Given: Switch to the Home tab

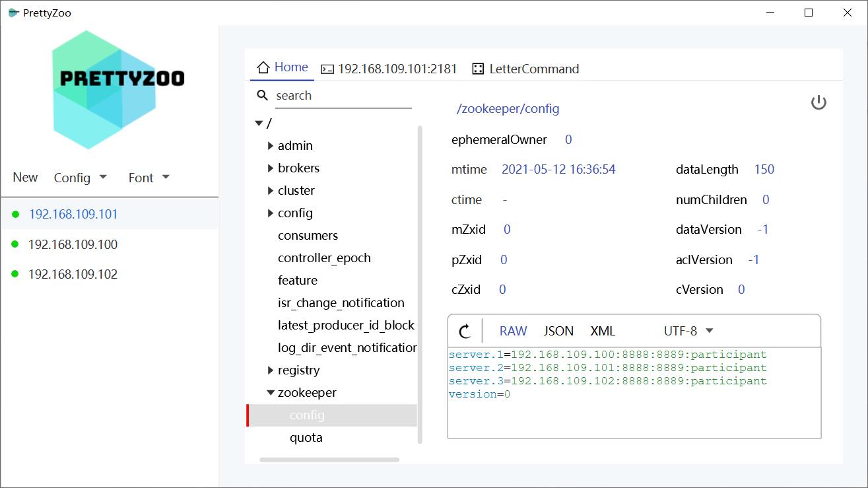Looking at the screenshot, I should point(282,67).
